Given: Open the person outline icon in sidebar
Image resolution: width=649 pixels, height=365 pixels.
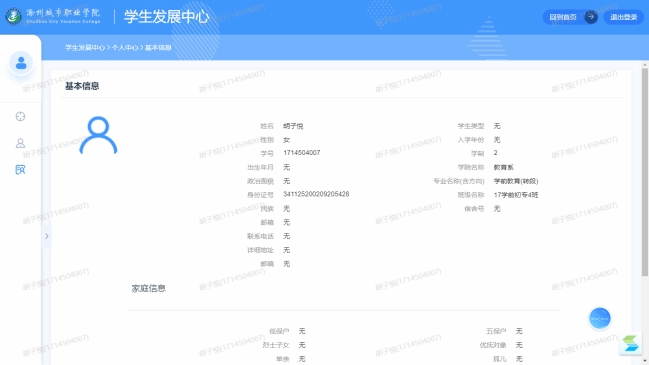Looking at the screenshot, I should 20,143.
